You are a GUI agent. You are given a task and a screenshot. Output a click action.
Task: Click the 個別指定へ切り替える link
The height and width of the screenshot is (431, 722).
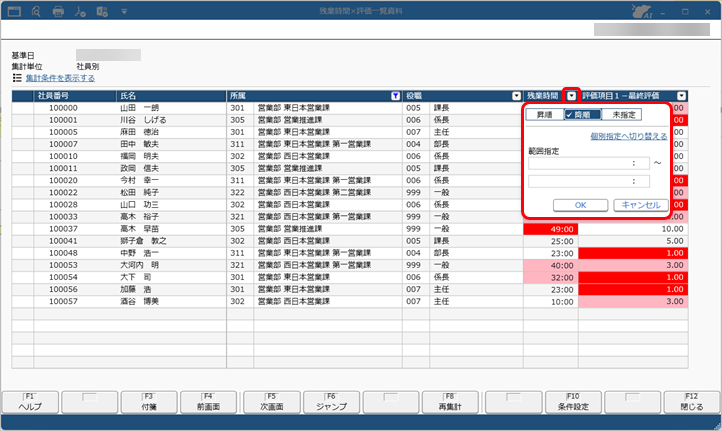pyautogui.click(x=629, y=136)
